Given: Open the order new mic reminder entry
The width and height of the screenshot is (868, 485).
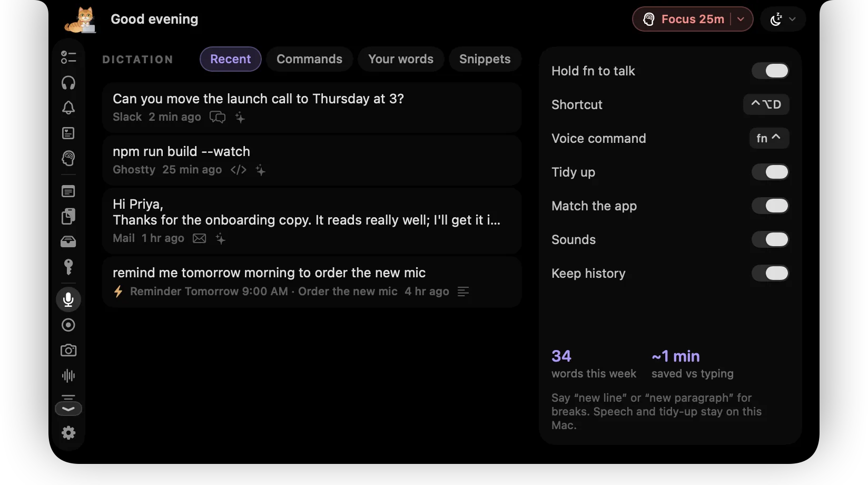Looking at the screenshot, I should (312, 282).
